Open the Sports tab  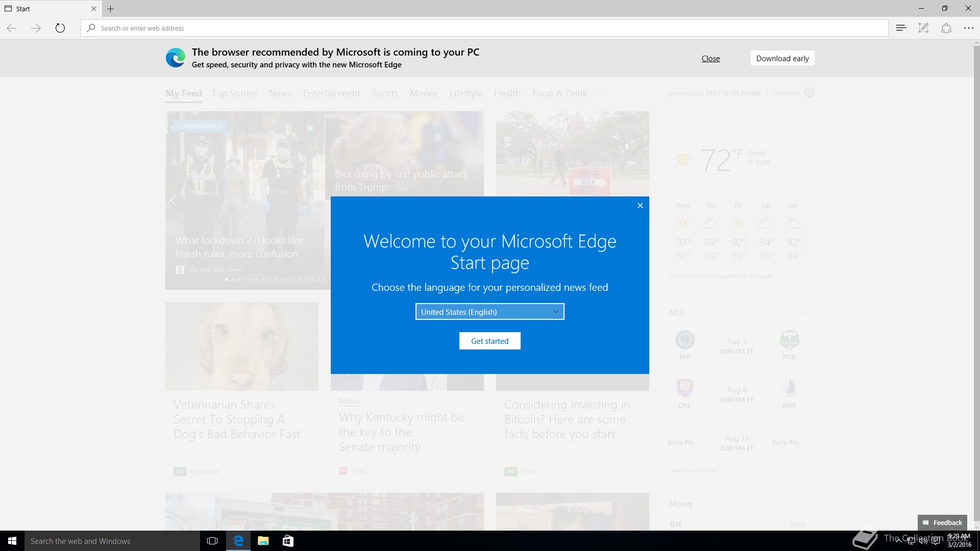[385, 93]
